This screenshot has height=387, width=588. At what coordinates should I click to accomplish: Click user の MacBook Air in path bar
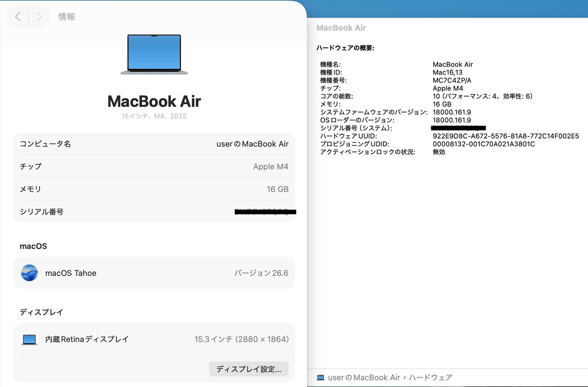(364, 378)
